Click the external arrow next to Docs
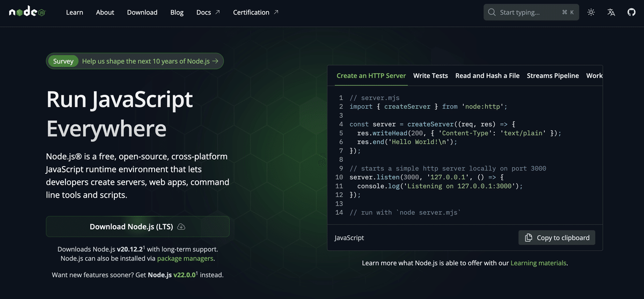644x299 pixels. 217,12
